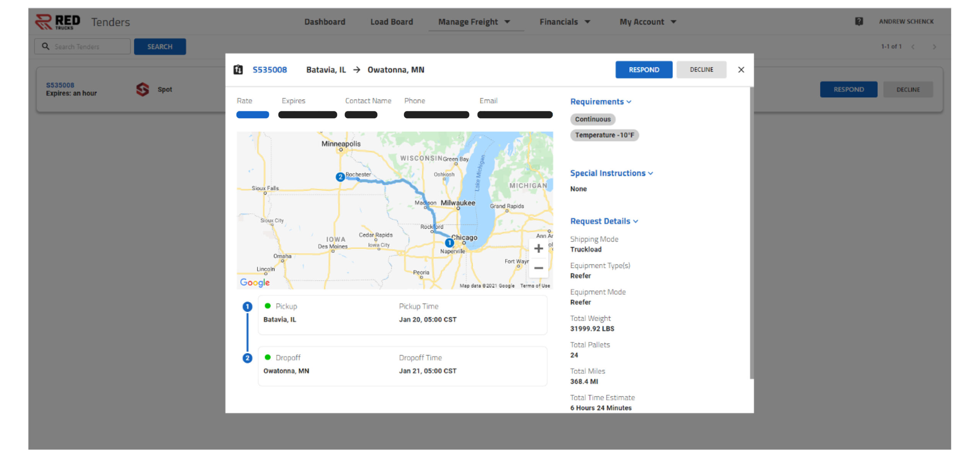This screenshot has height=457, width=980.
Task: Click RESPOND in the tender modal
Action: coord(644,70)
